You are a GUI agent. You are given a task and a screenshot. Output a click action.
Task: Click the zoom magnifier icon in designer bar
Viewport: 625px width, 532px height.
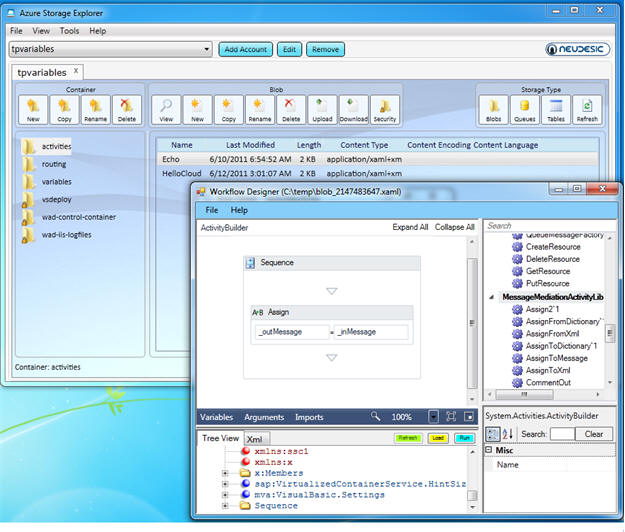[375, 416]
